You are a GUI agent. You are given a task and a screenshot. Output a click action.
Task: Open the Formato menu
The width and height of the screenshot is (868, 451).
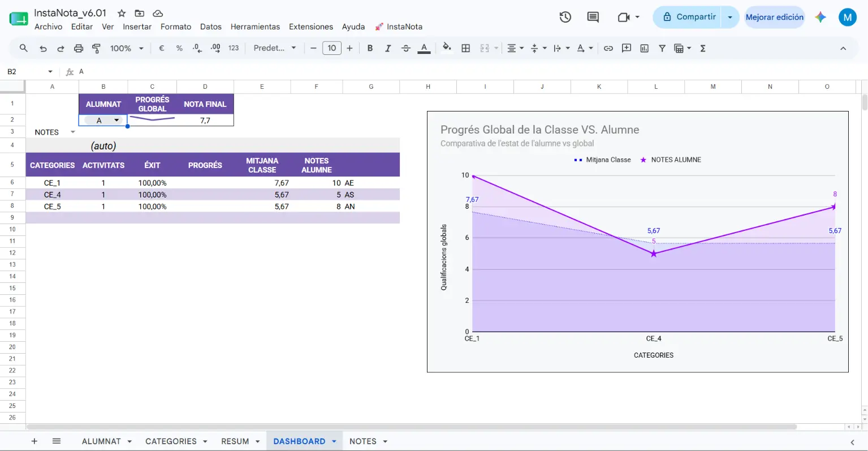176,27
